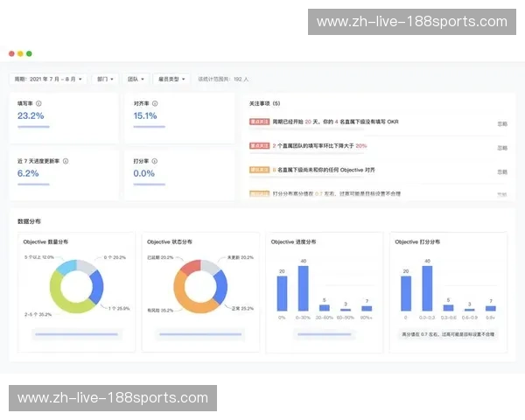Click info icon next to 对齐率

[x=154, y=103]
